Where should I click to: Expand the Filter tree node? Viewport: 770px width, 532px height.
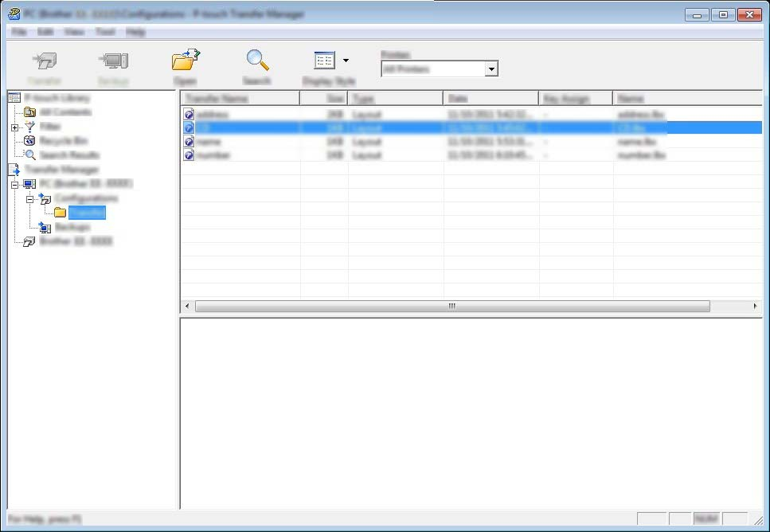coord(15,127)
